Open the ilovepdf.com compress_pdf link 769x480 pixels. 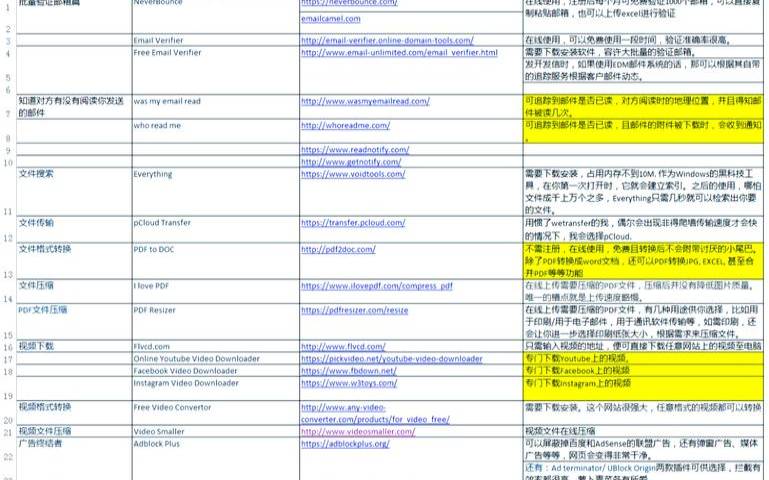point(376,285)
